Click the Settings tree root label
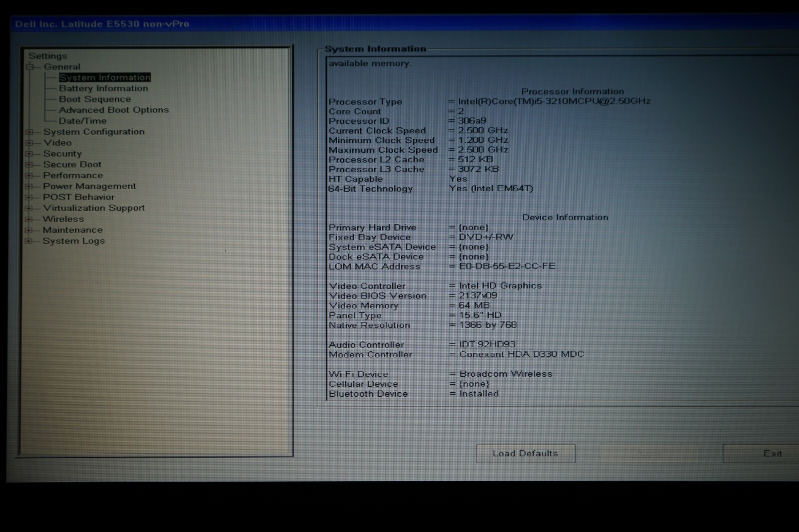 point(48,56)
